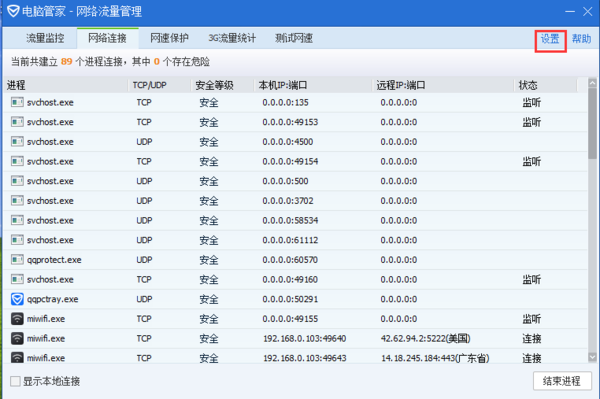Sort by the 进程 column header
The height and width of the screenshot is (399, 600).
point(65,85)
